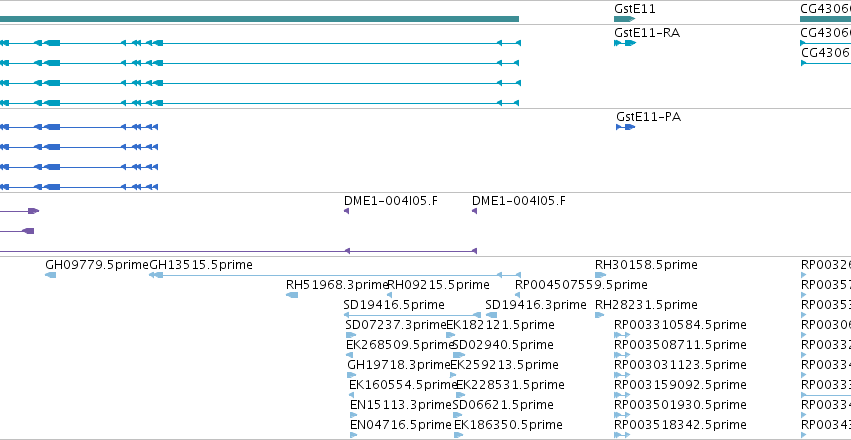Screen dimensions: 851x440
Task: Click the EK186350.5prime label
Action: (508, 425)
